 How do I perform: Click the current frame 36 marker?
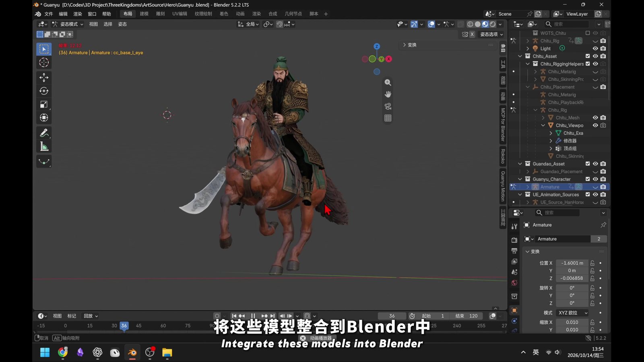[x=124, y=325]
